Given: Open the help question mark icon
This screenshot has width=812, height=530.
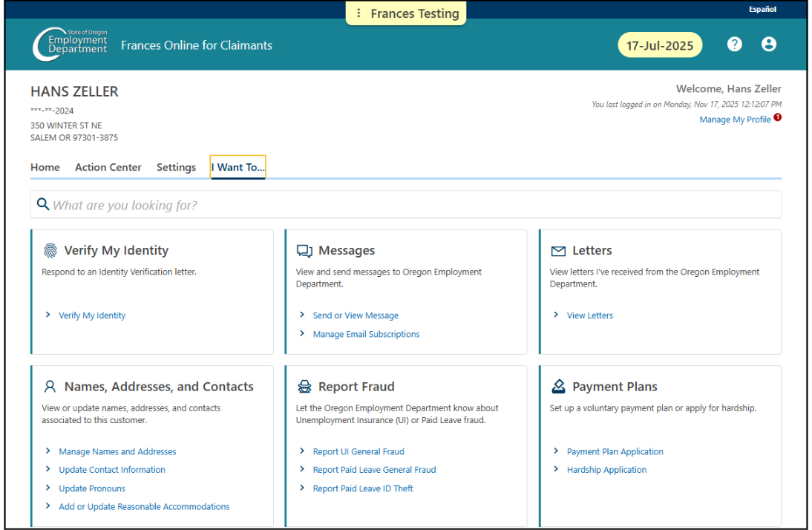Looking at the screenshot, I should click(734, 44).
